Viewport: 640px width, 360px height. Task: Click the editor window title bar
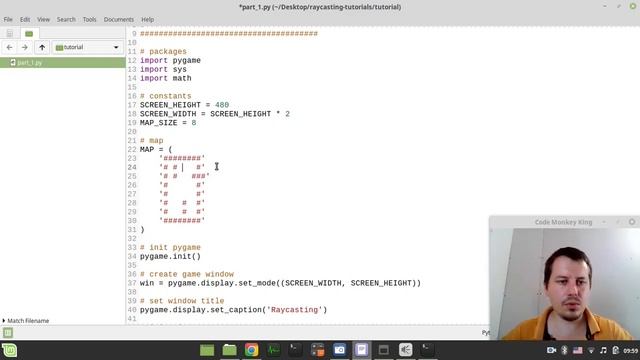point(320,7)
